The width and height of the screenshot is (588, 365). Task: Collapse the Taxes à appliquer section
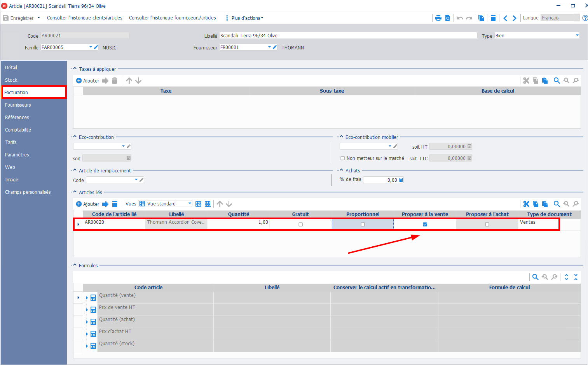(75, 68)
